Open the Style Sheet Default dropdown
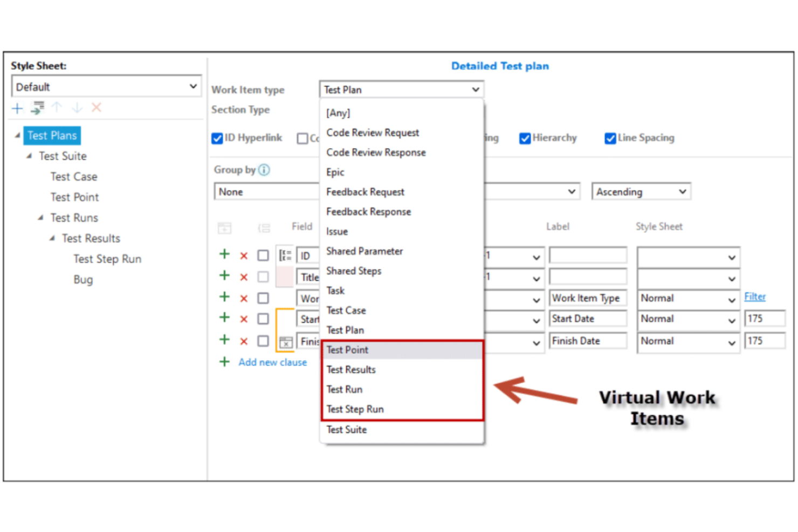798x532 pixels. pyautogui.click(x=106, y=87)
